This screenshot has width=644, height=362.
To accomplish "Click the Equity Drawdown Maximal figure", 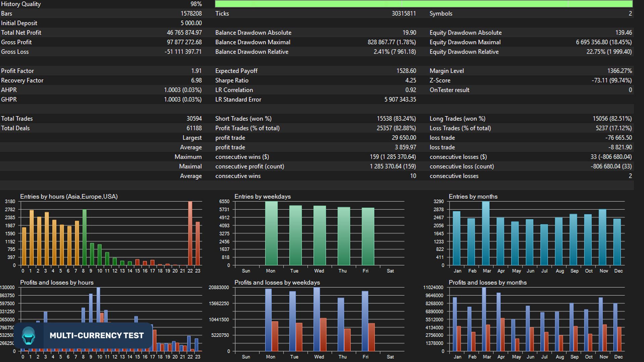I will point(604,42).
